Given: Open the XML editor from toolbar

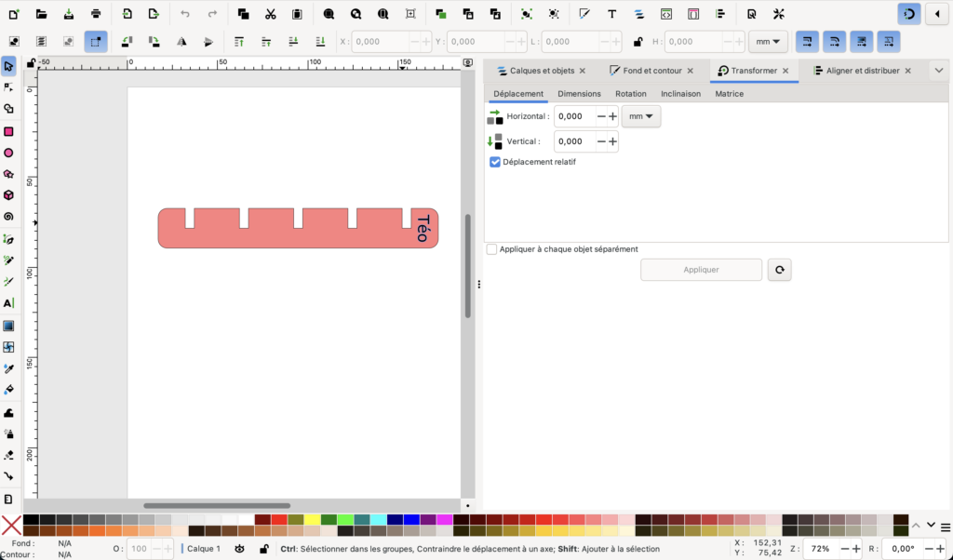Looking at the screenshot, I should click(x=665, y=14).
